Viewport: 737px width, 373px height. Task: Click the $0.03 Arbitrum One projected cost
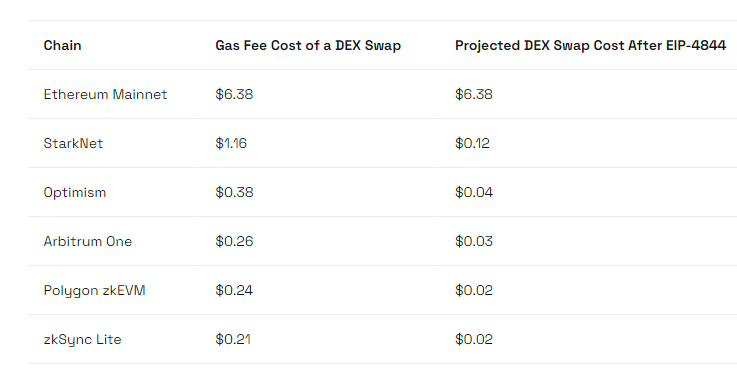[474, 241]
